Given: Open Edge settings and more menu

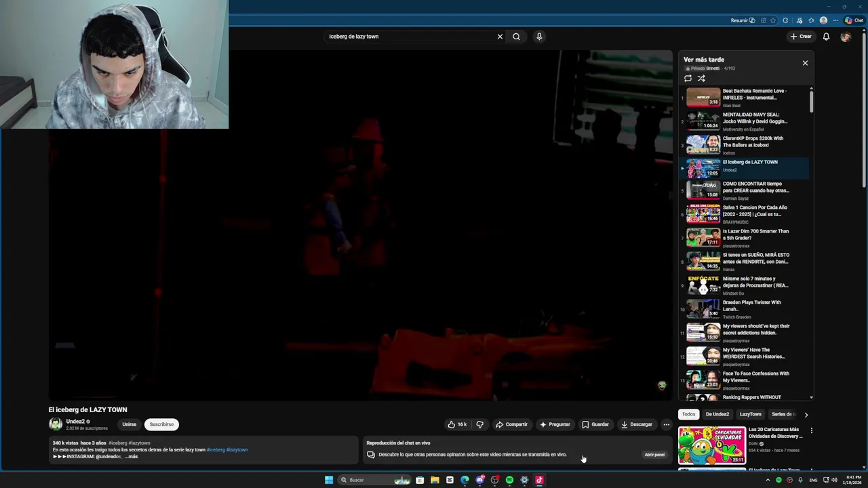Looking at the screenshot, I should click(x=835, y=20).
